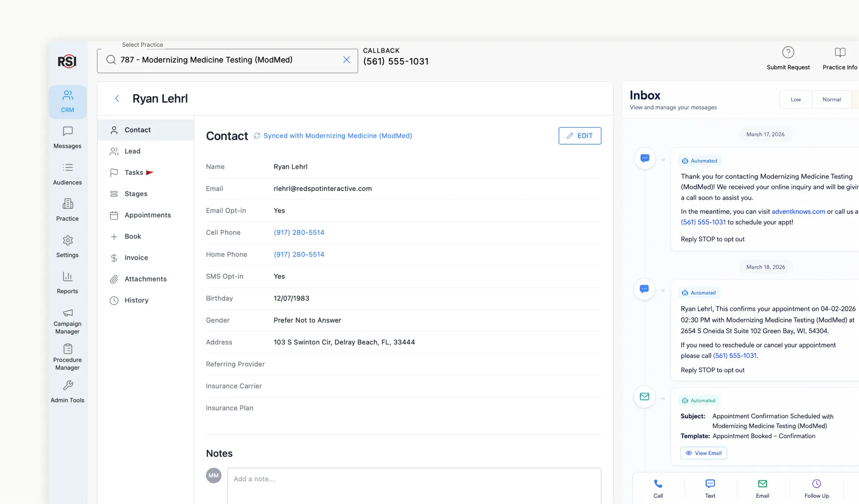Open the History tab
Screen dimensions: 859x504
tap(146, 300)
